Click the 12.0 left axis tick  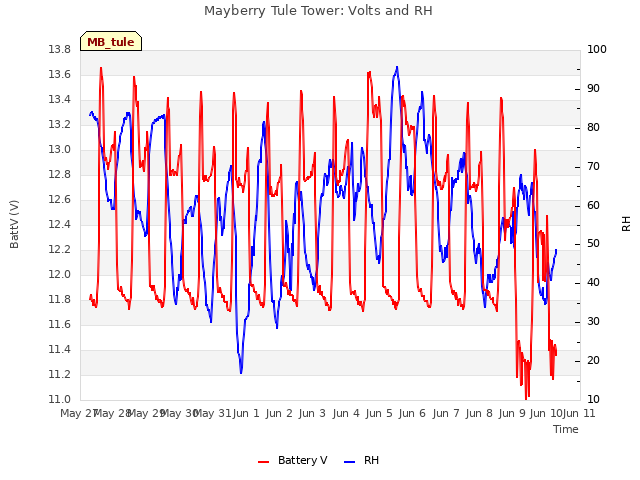click(x=60, y=274)
